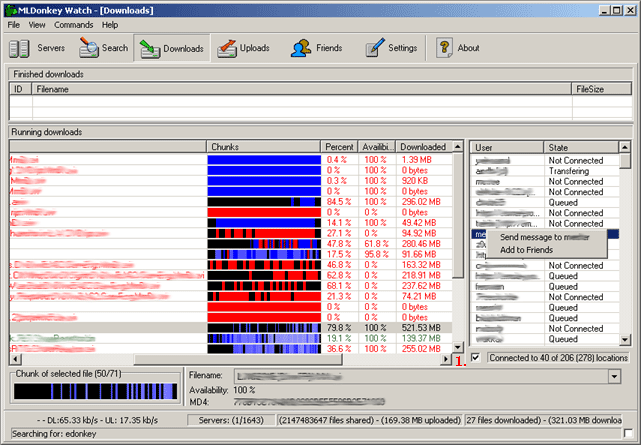Click the MLDonkey title bar app icon
Viewport: 641px width, 445px height.
(x=10, y=8)
